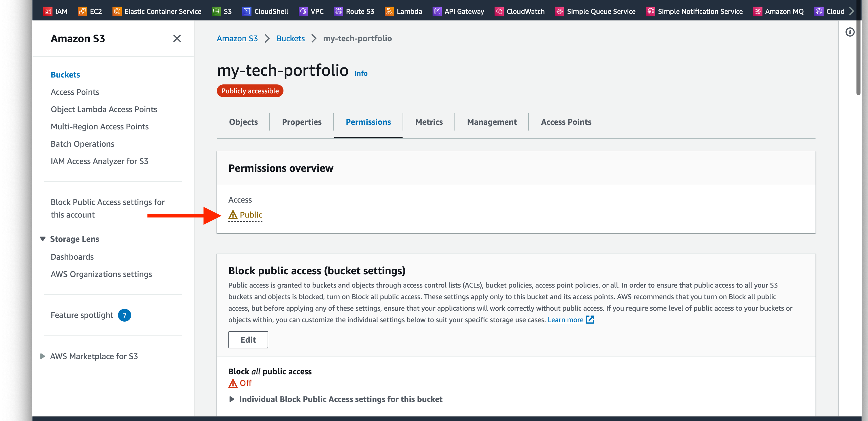
Task: Open Feature spotlight in the sidebar
Action: click(x=82, y=315)
